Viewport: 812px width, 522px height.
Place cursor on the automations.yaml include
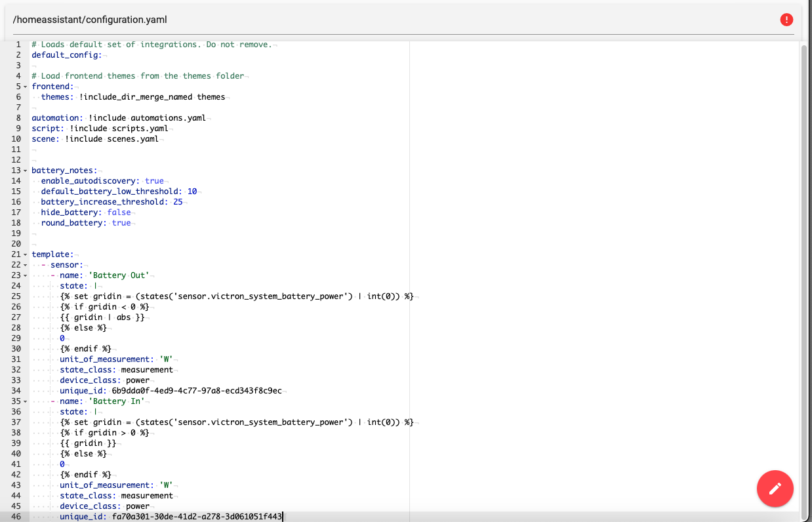click(168, 118)
